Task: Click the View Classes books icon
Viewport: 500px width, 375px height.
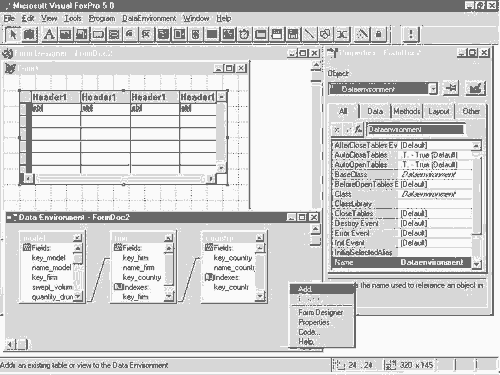Action: [x=29, y=34]
